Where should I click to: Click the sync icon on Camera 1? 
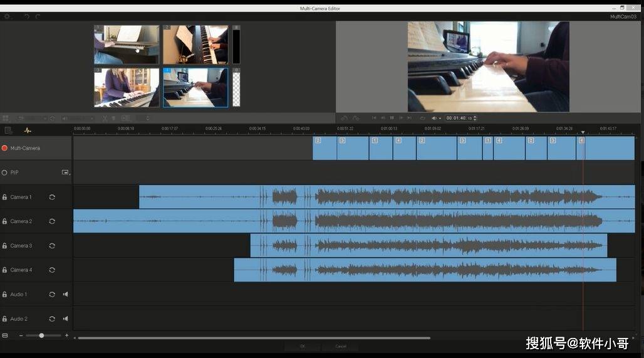coord(52,197)
